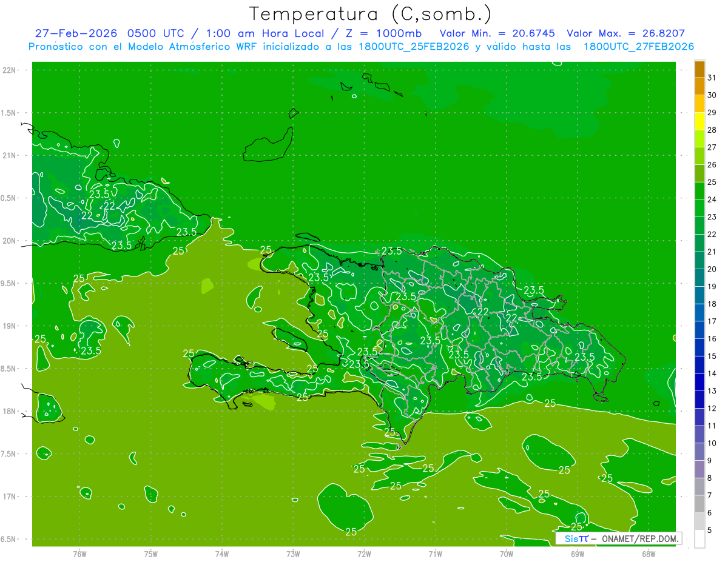Click the "24" label on the color scale
The image size is (728, 562).
(712, 199)
